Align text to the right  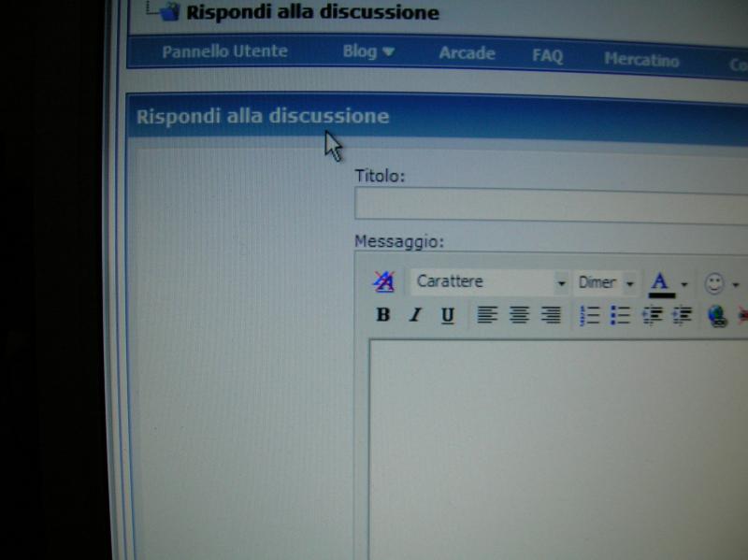(551, 315)
